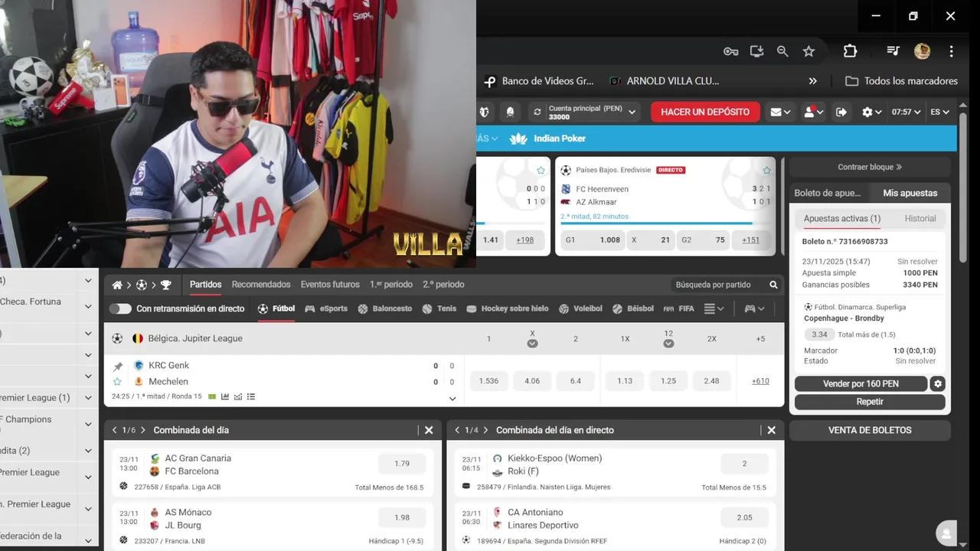The height and width of the screenshot is (551, 980).
Task: Open the settings gear dropdown
Action: [871, 112]
